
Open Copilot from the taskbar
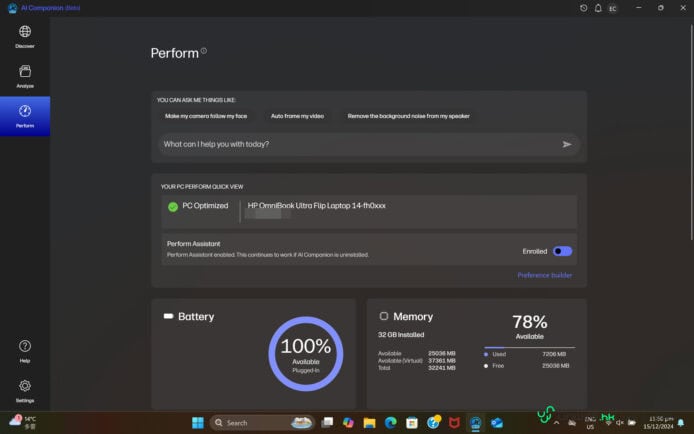[x=348, y=423]
